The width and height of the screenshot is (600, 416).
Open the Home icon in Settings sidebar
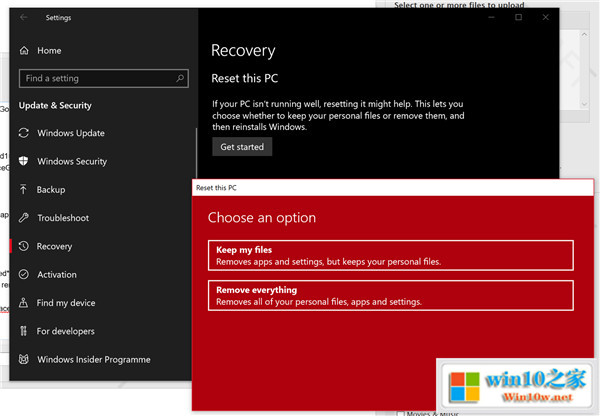24,51
